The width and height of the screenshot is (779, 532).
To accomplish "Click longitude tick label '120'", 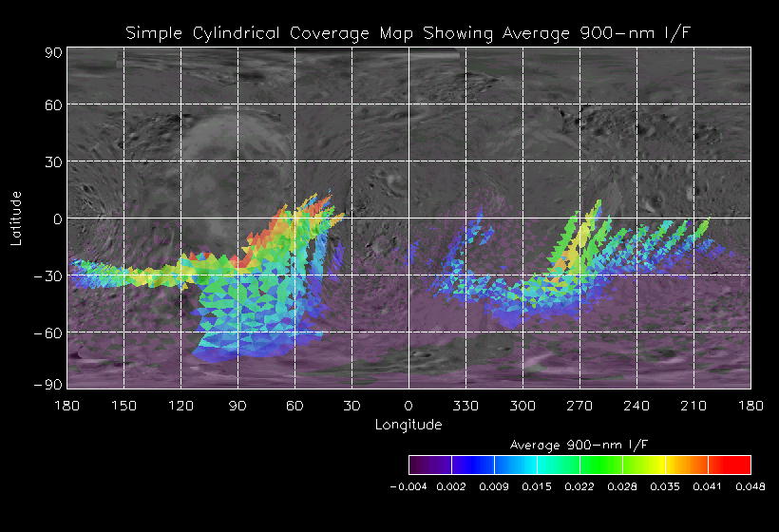I will point(180,406).
